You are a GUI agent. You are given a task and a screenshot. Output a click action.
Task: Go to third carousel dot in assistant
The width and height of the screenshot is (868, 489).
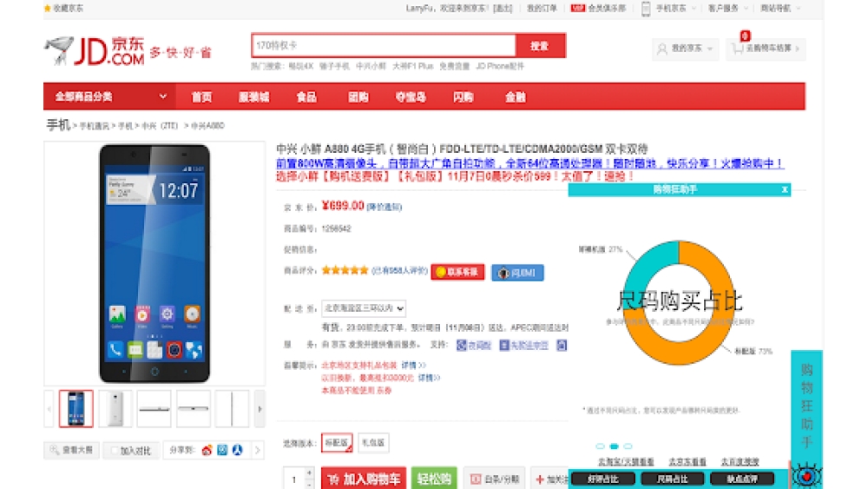click(x=628, y=446)
